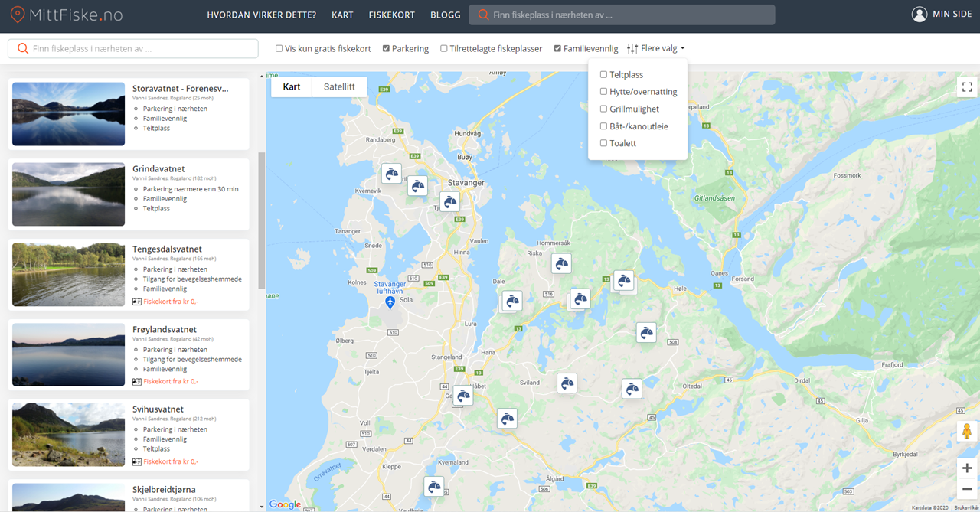This screenshot has height=512, width=980.
Task: Check the Teltplass option
Action: pyautogui.click(x=603, y=74)
